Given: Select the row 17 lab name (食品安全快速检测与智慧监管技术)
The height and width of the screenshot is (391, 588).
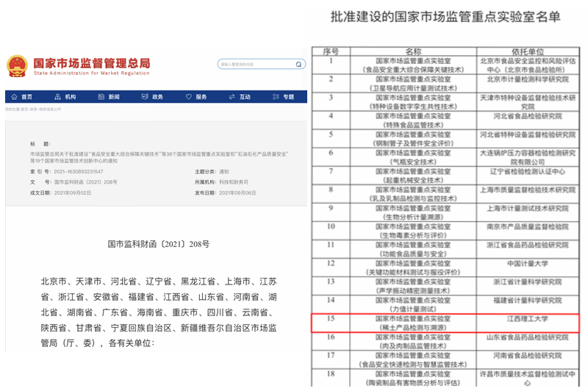Looking at the screenshot, I should click(413, 360).
